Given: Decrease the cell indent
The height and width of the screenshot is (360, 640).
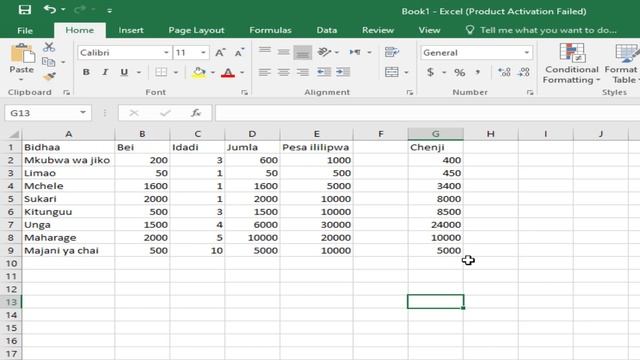Looking at the screenshot, I should point(324,72).
